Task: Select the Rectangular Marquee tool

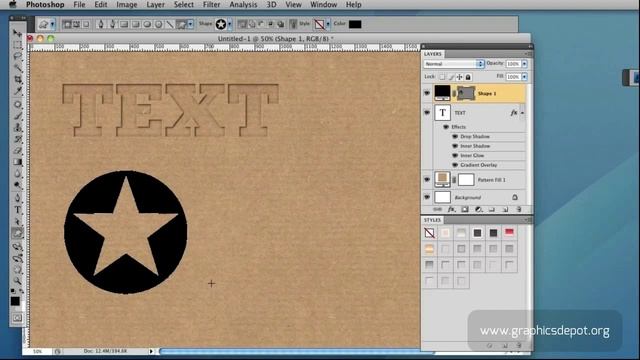Action: [17, 44]
